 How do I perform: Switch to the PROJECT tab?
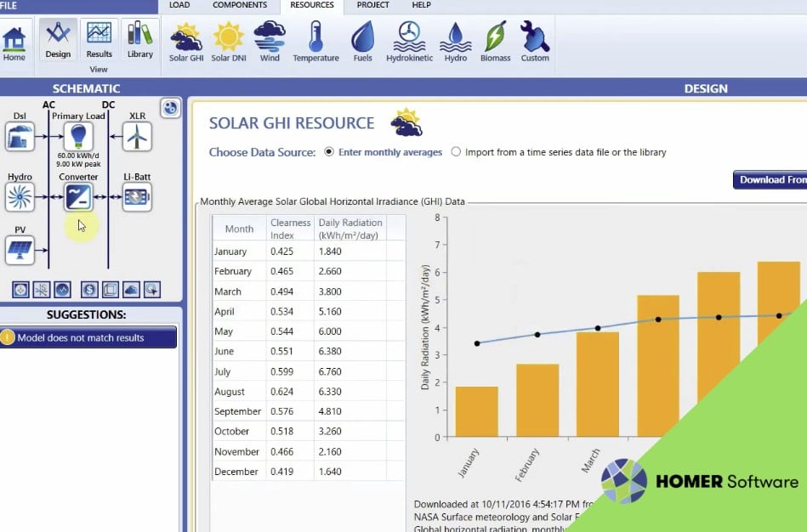pos(372,5)
